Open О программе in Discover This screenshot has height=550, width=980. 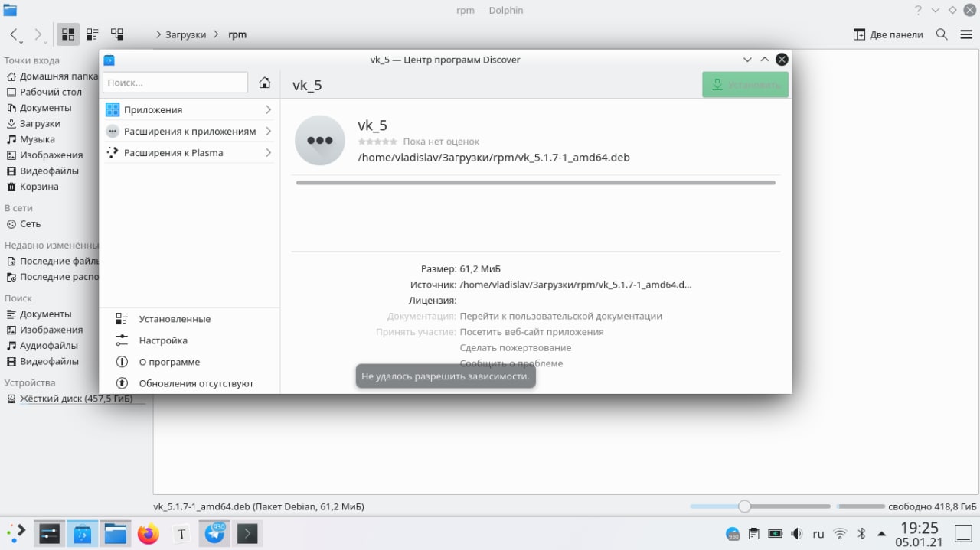click(x=188, y=362)
